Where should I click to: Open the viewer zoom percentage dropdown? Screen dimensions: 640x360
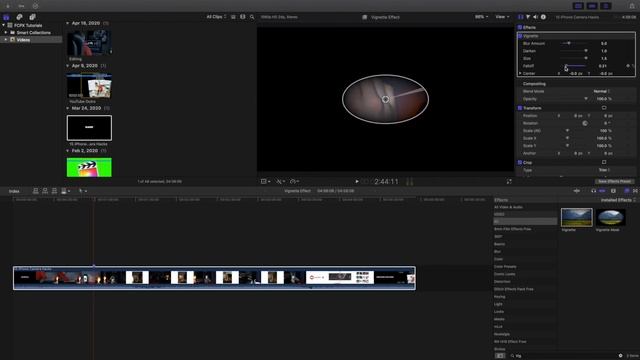click(x=482, y=17)
